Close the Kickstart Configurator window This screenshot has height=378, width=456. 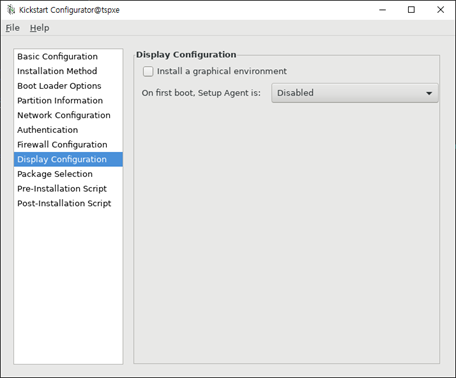(440, 10)
